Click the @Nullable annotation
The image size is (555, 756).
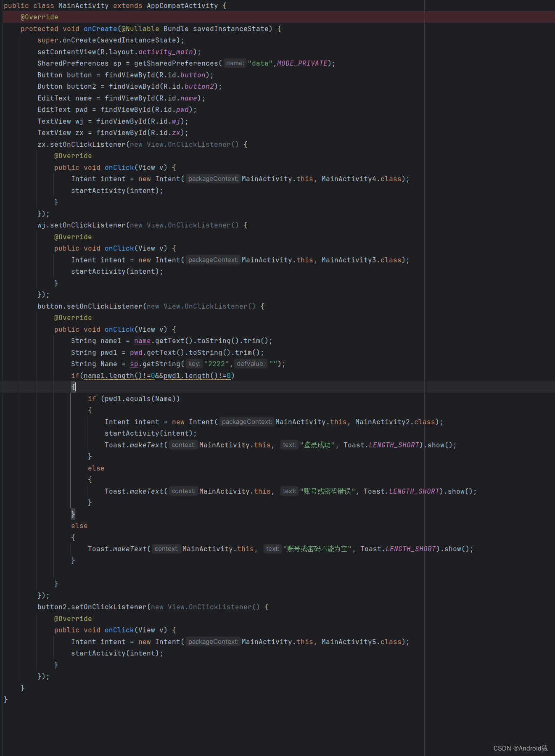click(140, 29)
